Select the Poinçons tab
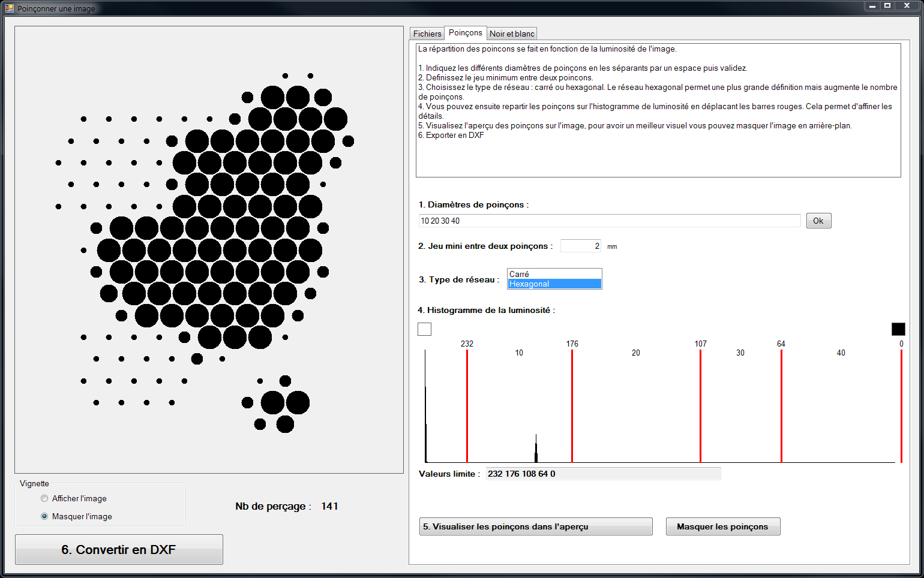The width and height of the screenshot is (924, 578). [465, 33]
